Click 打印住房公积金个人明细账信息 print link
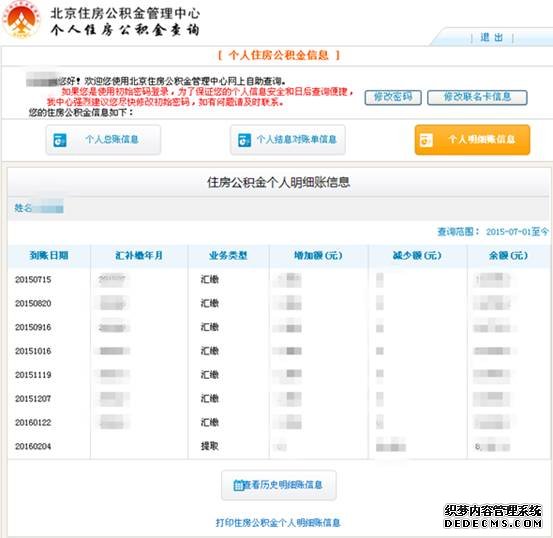Image resolution: width=553 pixels, height=538 pixels. [x=278, y=522]
